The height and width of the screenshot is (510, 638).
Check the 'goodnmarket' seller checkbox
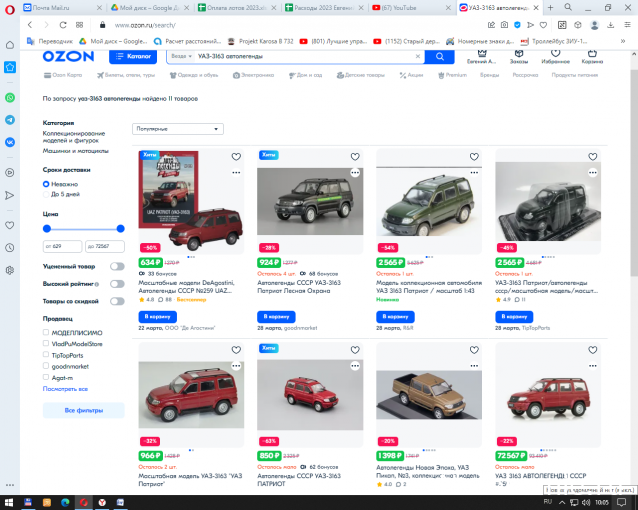tap(46, 367)
